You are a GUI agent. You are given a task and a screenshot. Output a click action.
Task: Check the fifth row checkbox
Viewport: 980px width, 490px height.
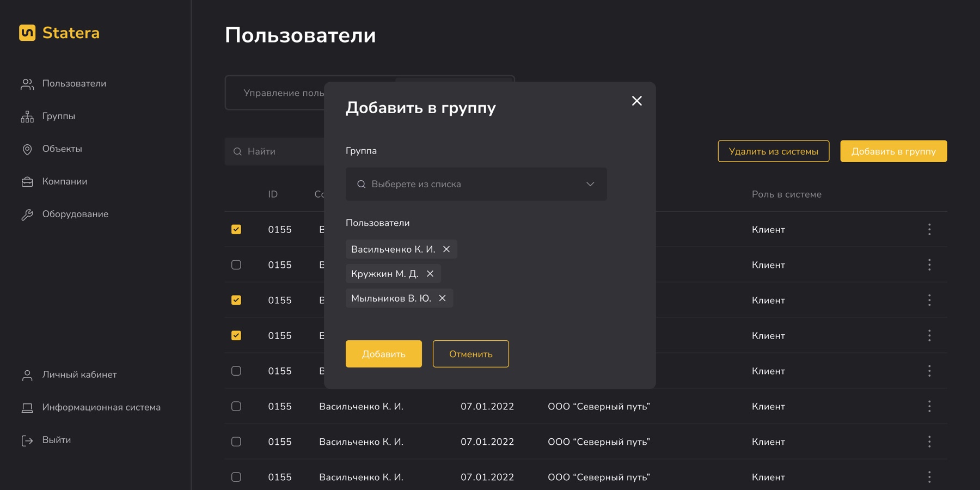pos(236,371)
